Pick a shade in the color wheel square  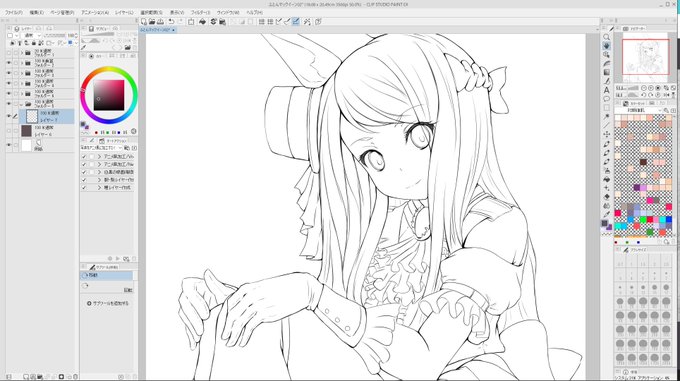pos(109,95)
